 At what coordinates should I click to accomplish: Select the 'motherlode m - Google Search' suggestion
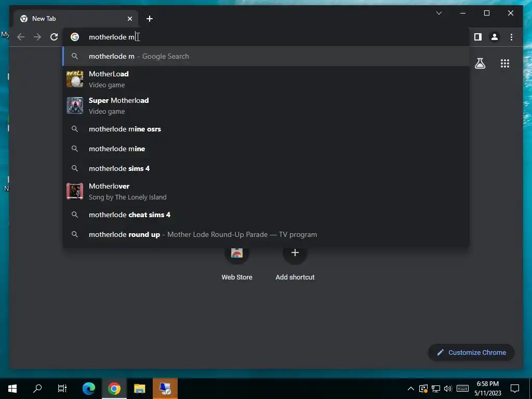tap(267, 56)
